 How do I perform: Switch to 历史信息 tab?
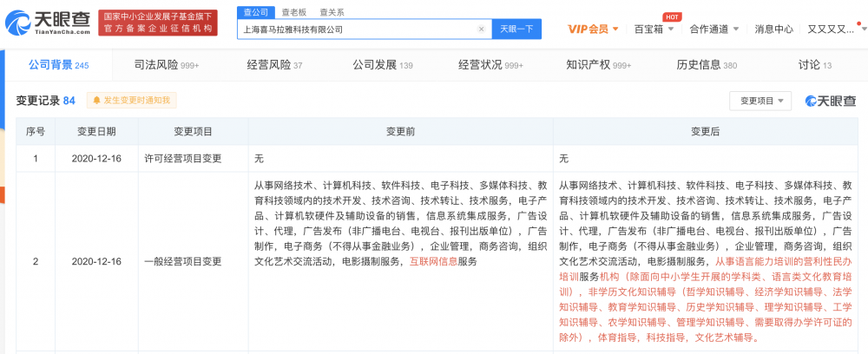click(707, 65)
